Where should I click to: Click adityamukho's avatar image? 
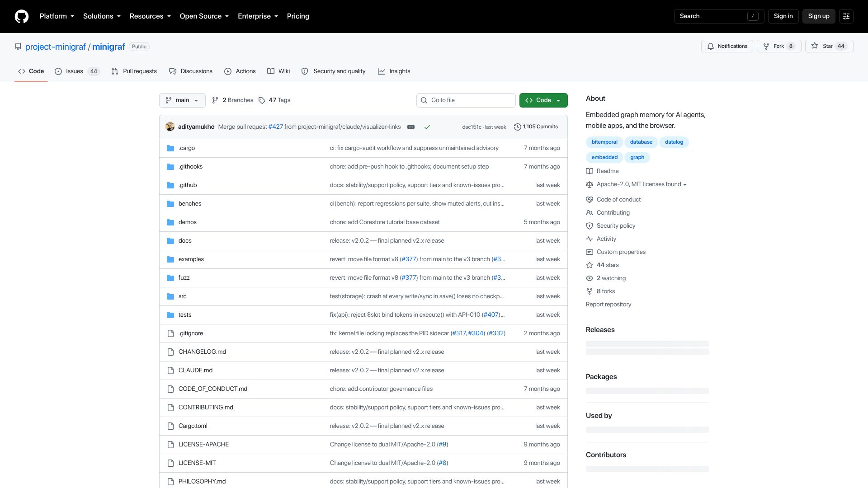[170, 127]
